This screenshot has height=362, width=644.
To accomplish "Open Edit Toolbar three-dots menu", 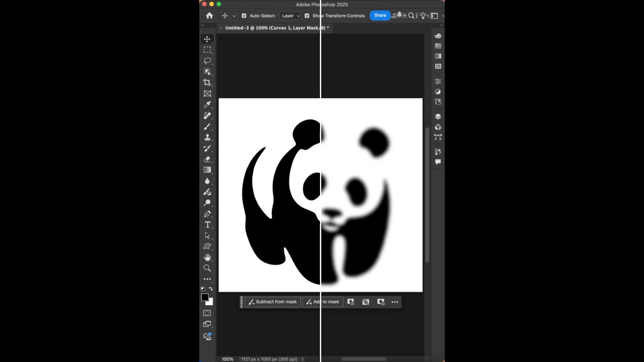I will 207,279.
